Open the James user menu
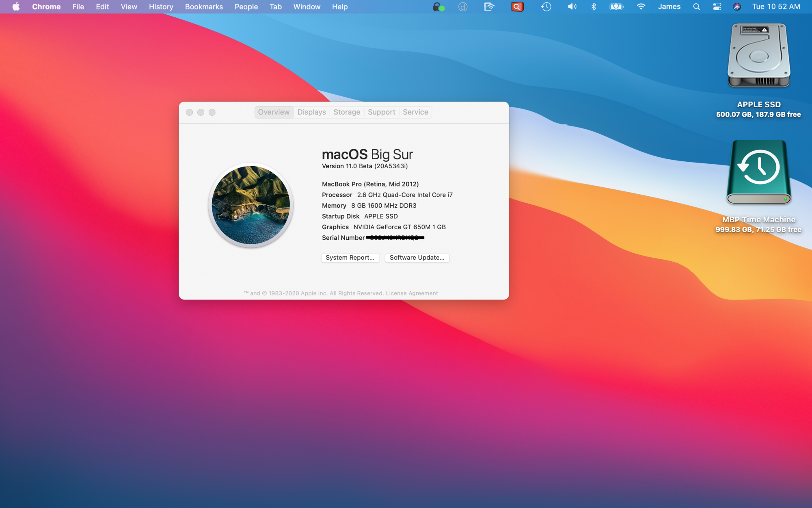Image resolution: width=812 pixels, height=508 pixels. click(x=669, y=7)
